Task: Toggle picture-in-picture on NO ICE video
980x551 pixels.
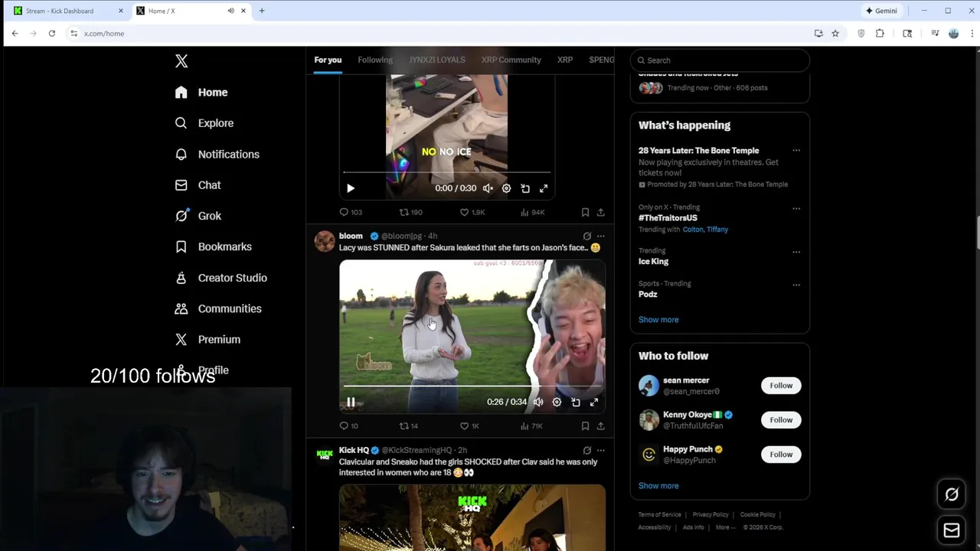Action: tap(525, 188)
